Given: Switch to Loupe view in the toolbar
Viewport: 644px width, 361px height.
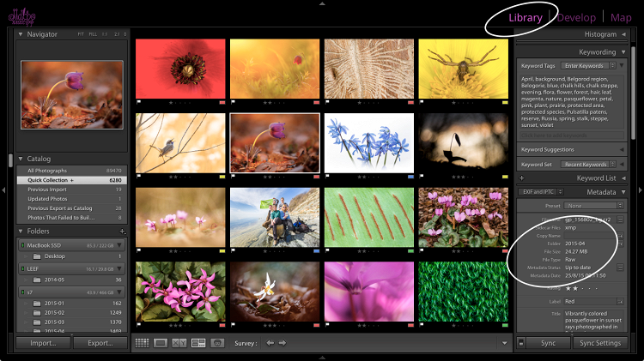Looking at the screenshot, I should click(x=161, y=343).
